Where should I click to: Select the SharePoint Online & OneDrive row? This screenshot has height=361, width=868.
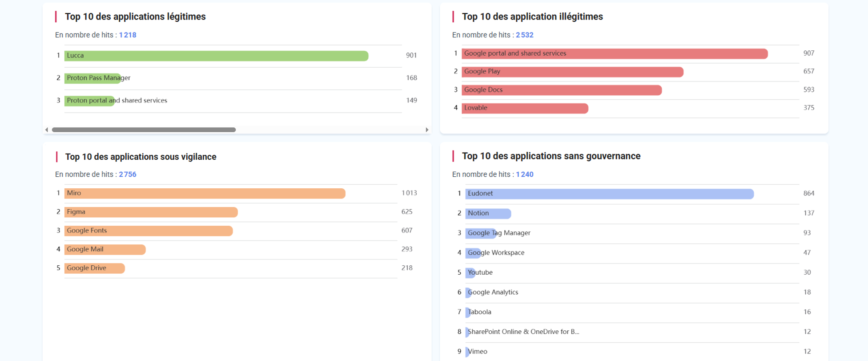point(523,332)
